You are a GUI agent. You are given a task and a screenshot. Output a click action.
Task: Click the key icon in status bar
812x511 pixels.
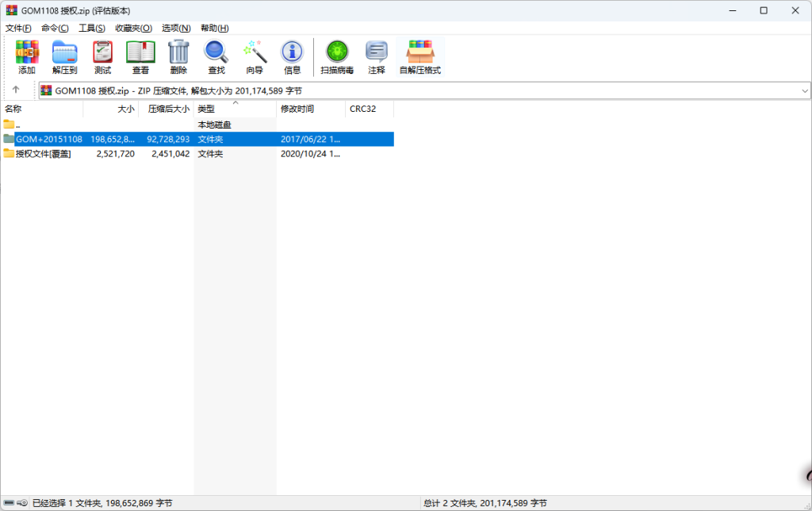click(x=22, y=503)
